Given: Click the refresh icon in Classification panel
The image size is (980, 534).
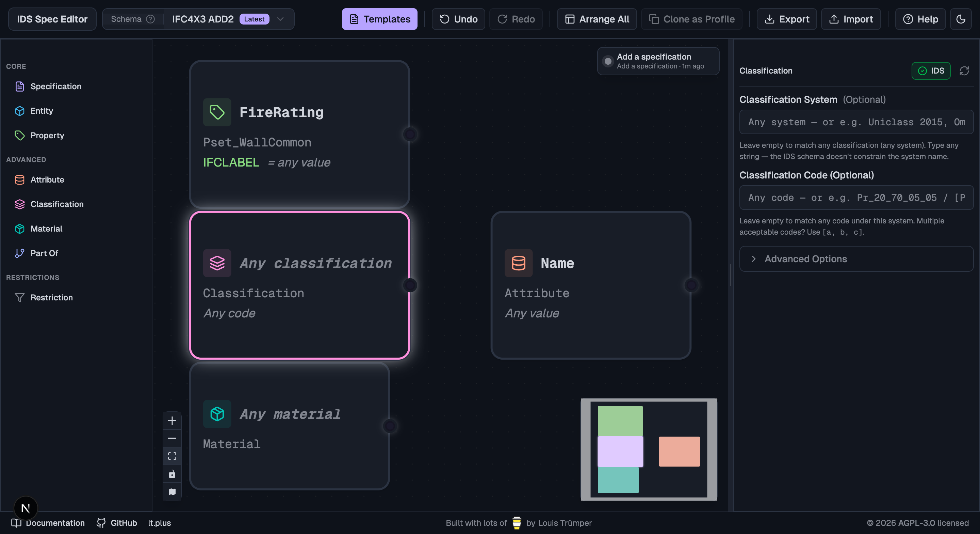Looking at the screenshot, I should tap(964, 70).
